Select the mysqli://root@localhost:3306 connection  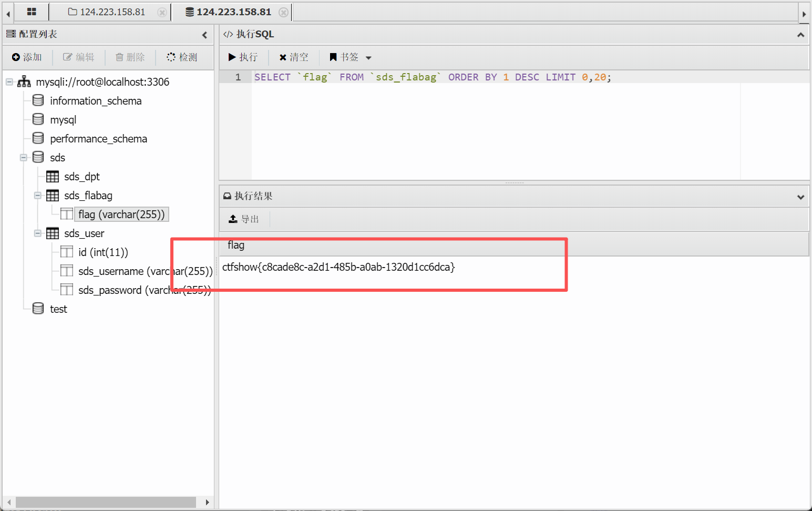click(x=102, y=81)
